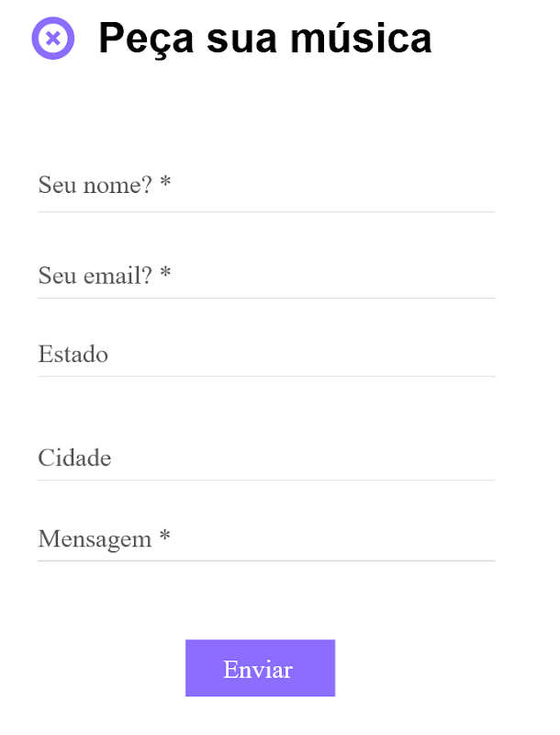The width and height of the screenshot is (560, 735).
Task: Click the Peça sua música heading
Action: (264, 39)
